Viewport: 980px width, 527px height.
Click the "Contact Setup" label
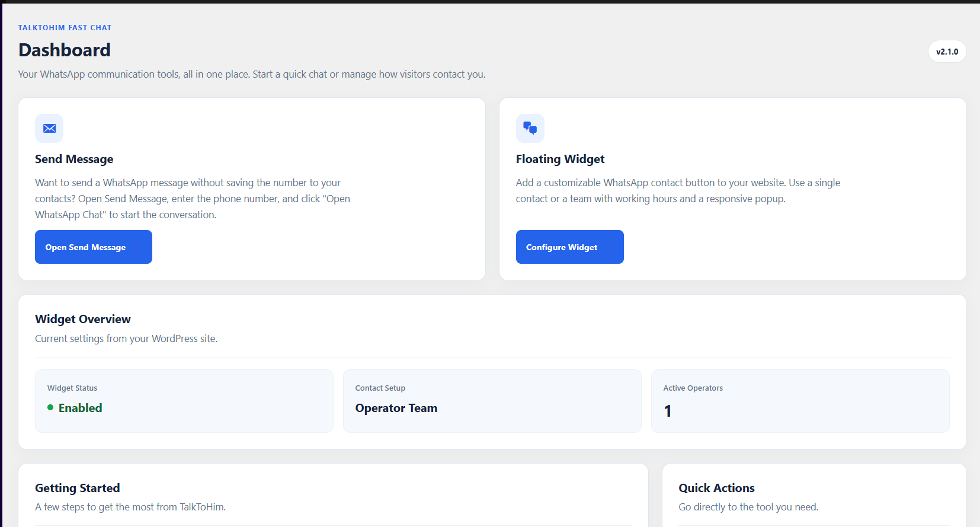380,388
